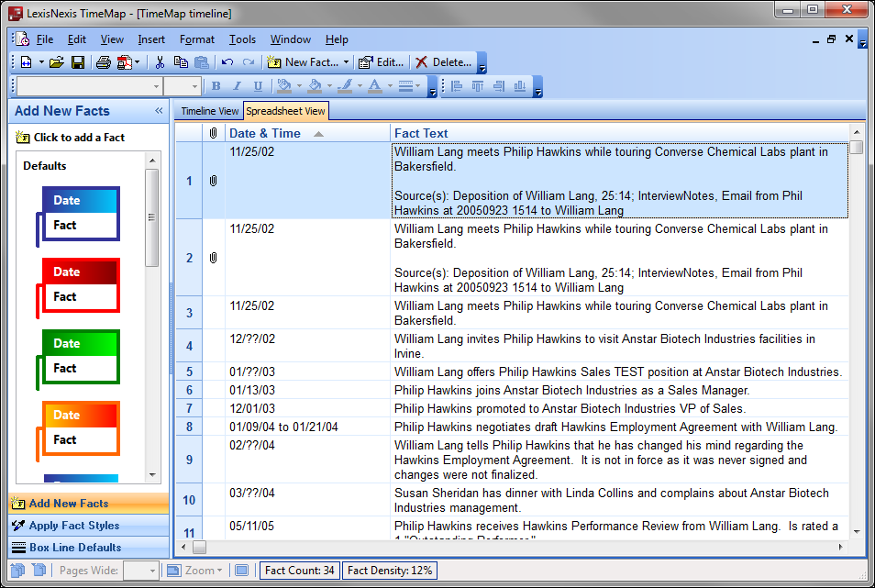
Task: Click the Open folder icon
Action: click(56, 62)
